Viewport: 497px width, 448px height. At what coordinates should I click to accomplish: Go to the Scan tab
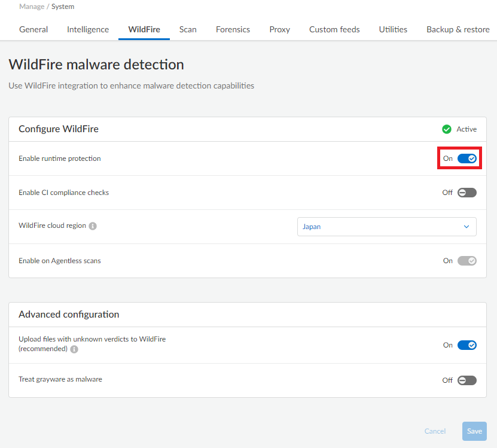[x=188, y=29]
